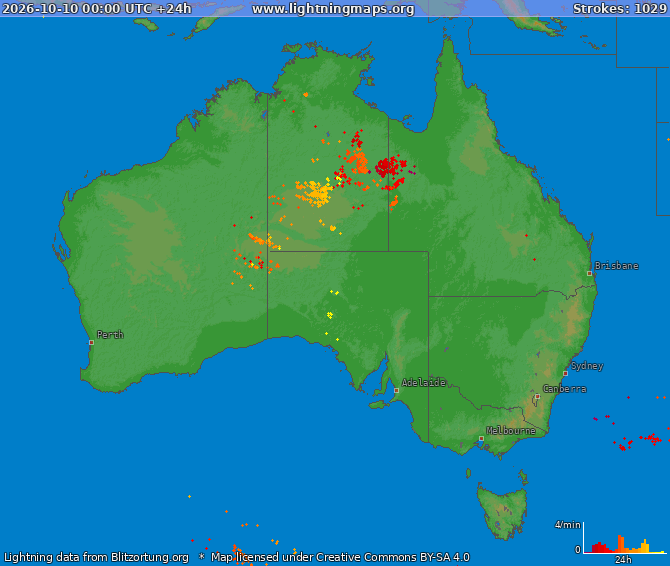
Task: Click the Perth city marker square
Action: point(91,343)
